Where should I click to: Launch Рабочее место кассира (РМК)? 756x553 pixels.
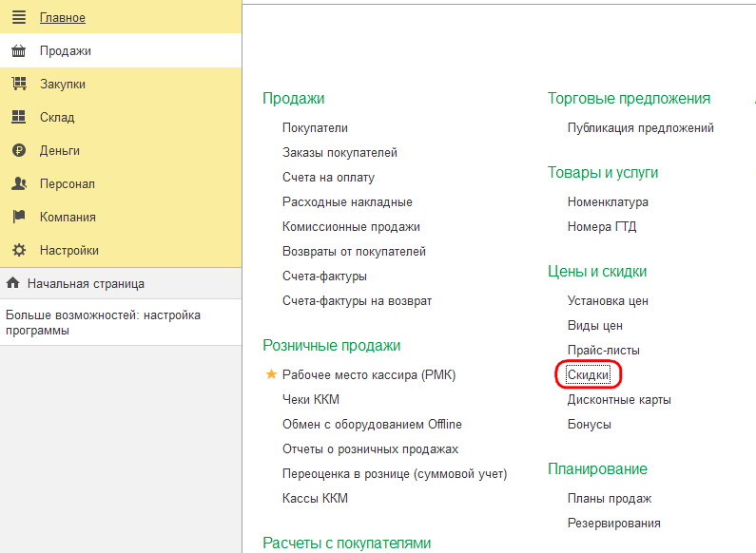click(x=369, y=374)
